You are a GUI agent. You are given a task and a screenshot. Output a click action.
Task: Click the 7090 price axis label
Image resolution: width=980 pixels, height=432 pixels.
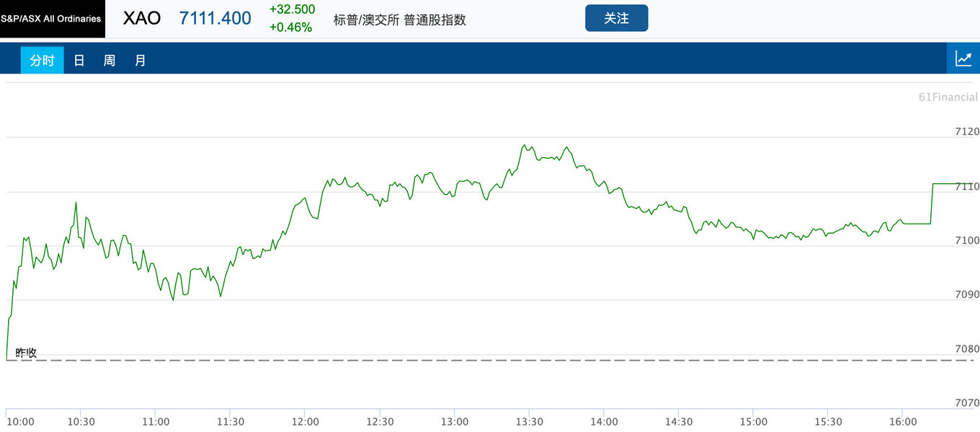pyautogui.click(x=966, y=294)
